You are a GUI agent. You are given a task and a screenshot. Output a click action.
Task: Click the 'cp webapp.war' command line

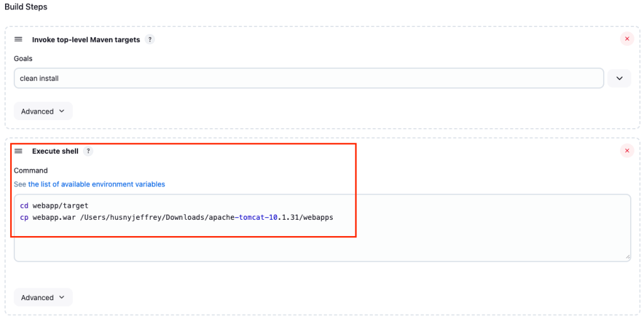pos(177,218)
